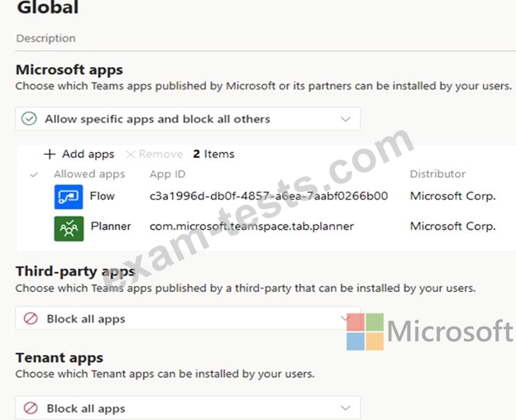This screenshot has height=420, width=516.
Task: Select the Flow app name
Action: coord(103,196)
